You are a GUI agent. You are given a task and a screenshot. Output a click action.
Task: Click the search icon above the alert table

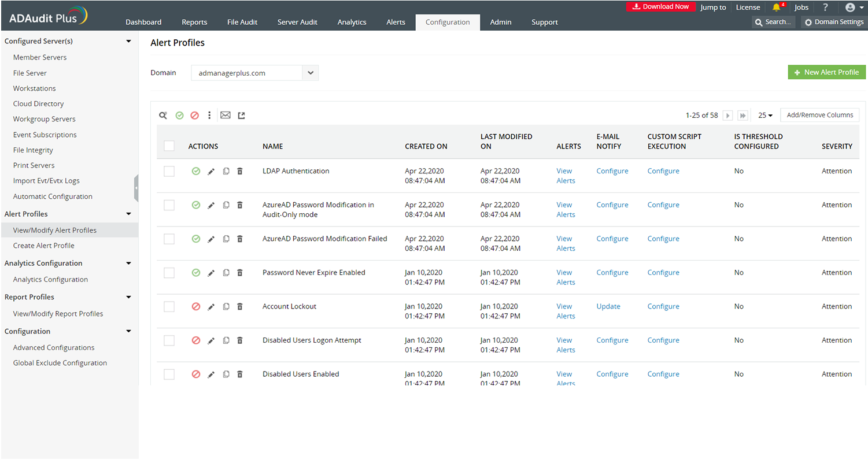click(163, 116)
